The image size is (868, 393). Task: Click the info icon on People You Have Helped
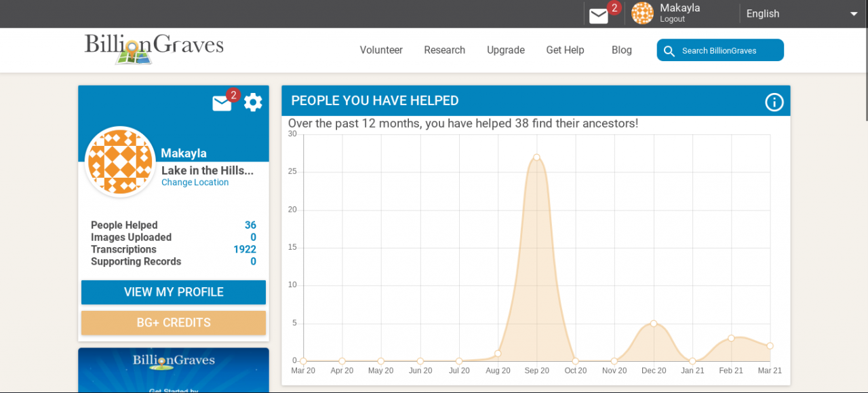point(774,102)
